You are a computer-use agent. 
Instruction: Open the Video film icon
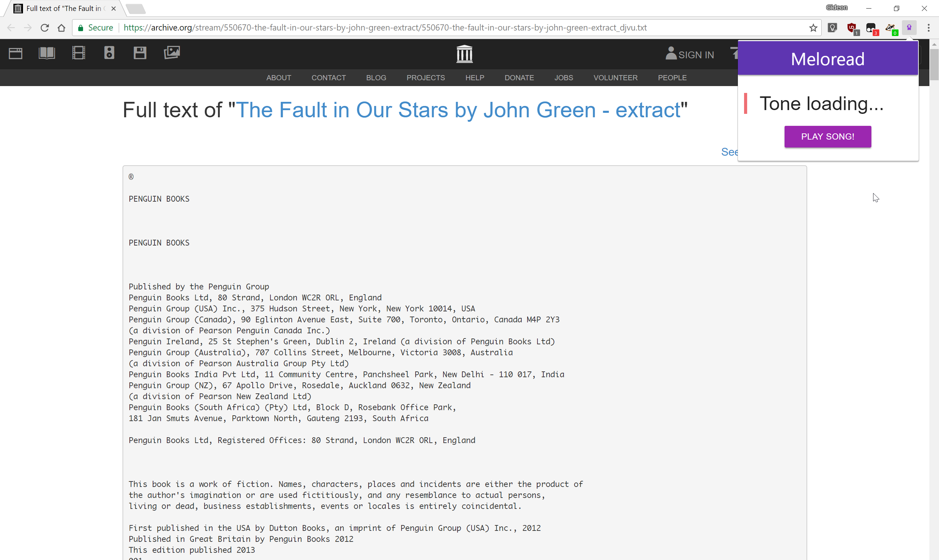79,53
